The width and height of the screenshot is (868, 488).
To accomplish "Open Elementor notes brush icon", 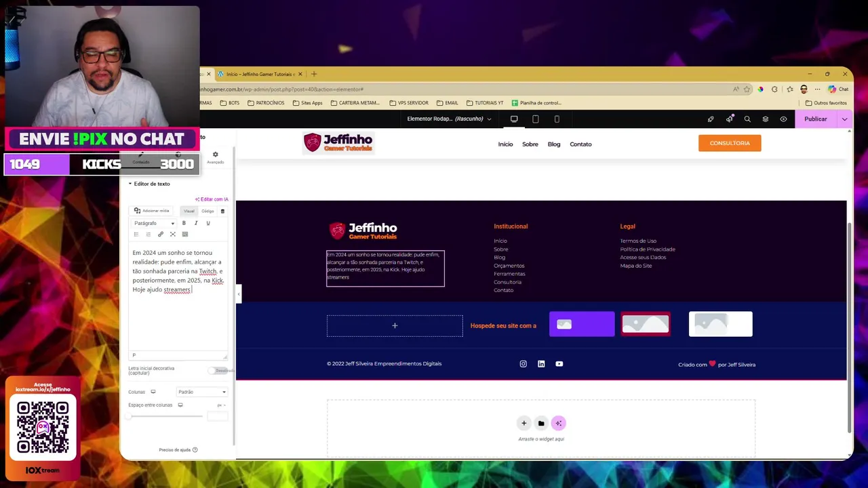I will coord(711,119).
